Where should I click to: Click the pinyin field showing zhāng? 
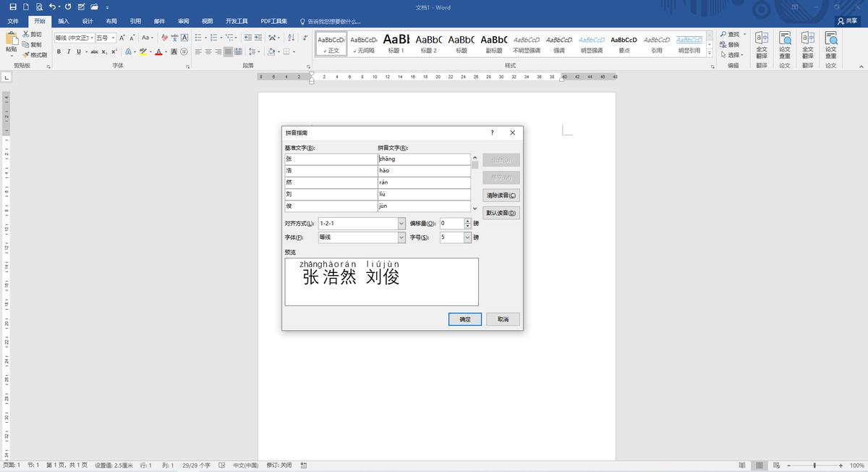point(425,159)
